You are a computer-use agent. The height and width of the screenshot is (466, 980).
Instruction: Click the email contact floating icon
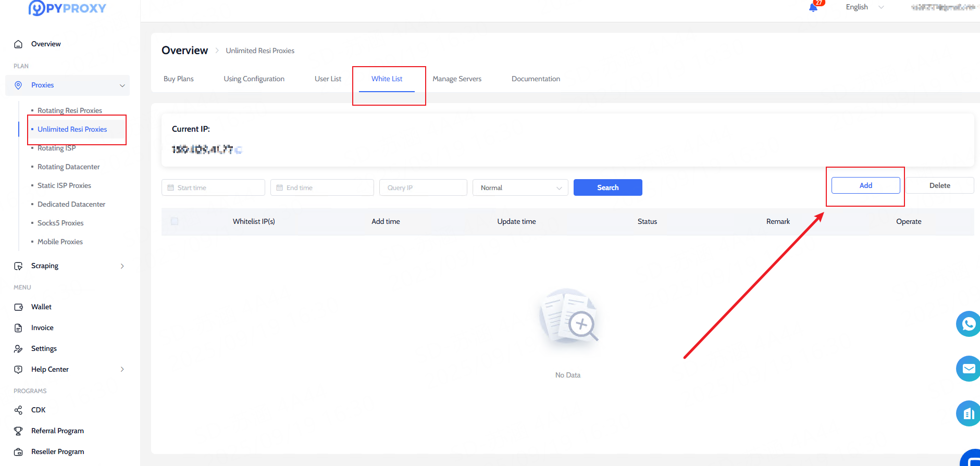click(968, 369)
